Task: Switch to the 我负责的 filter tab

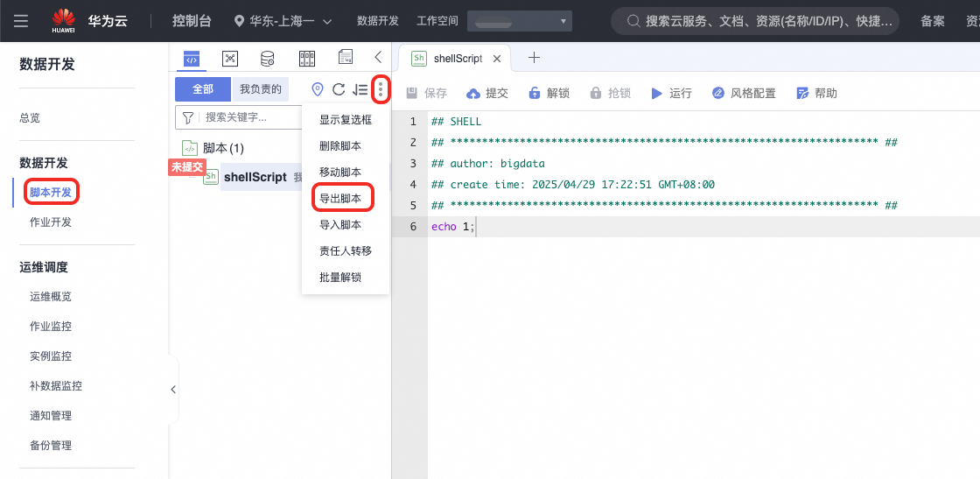Action: (260, 89)
